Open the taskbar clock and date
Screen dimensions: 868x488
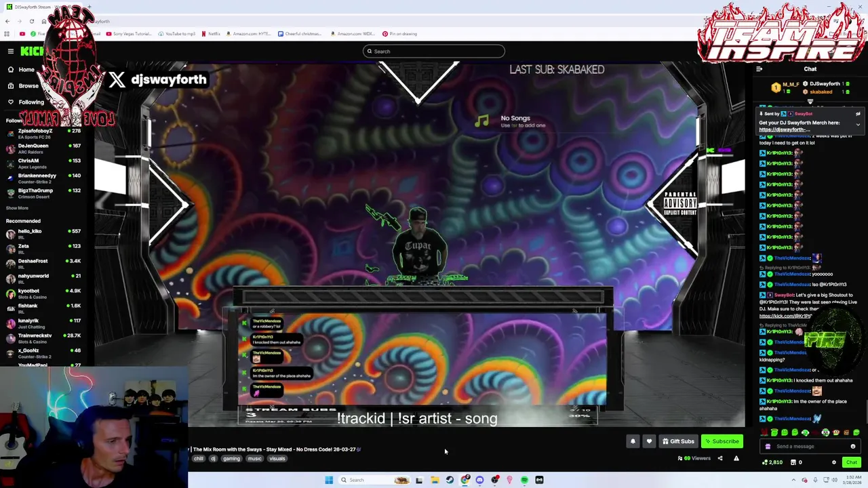click(852, 480)
